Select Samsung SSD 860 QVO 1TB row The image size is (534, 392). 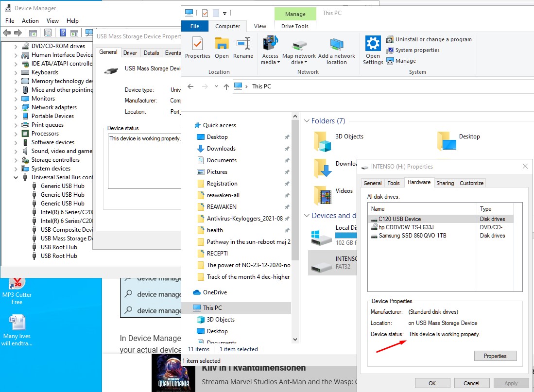click(x=441, y=236)
